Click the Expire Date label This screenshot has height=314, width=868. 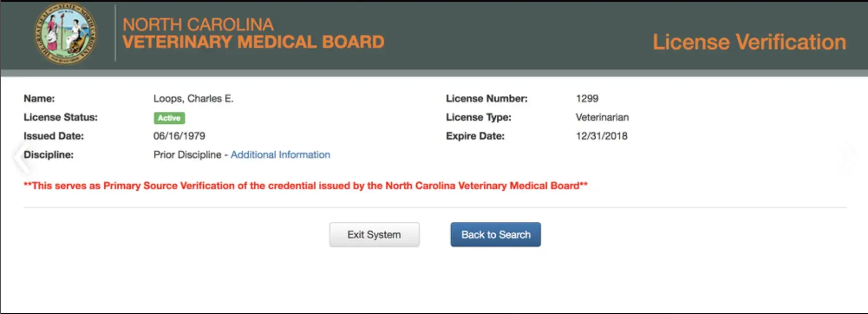[475, 136]
